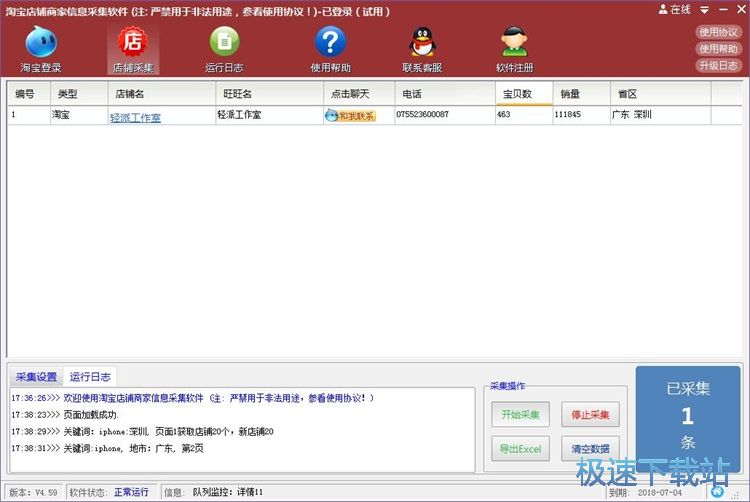Screen dimensions: 750x502
Task: Click the welcome log line 欢迎使用淘宝店铺商家信息采集软件
Action: (192, 398)
